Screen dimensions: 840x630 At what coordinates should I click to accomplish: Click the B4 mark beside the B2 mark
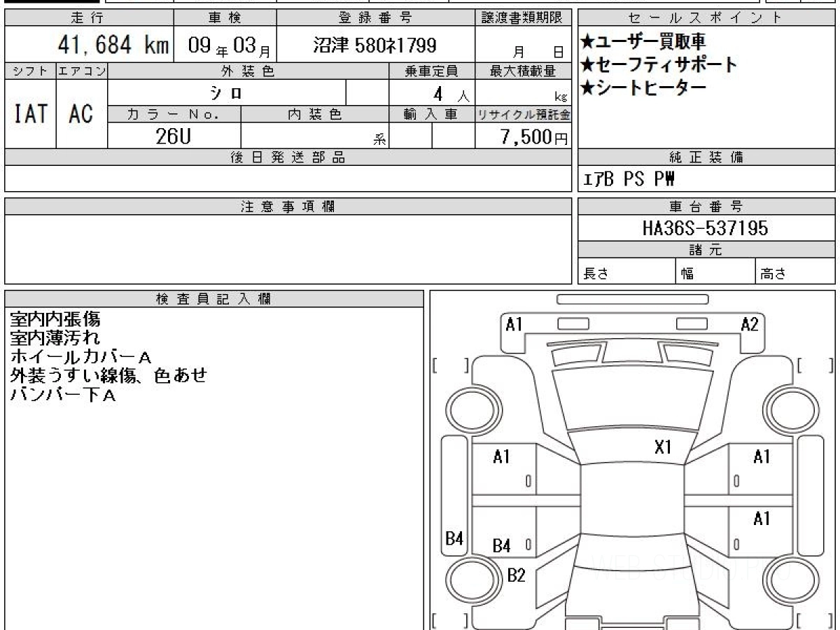502,547
